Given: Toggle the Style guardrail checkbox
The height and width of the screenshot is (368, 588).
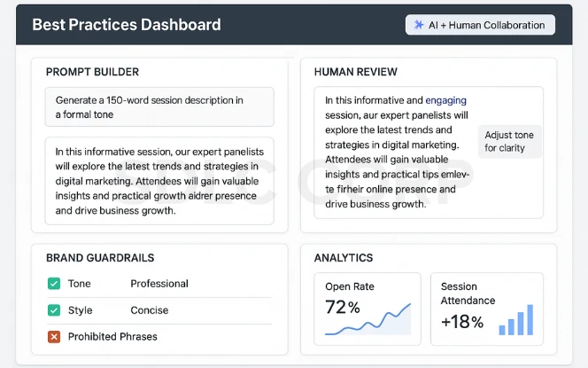Looking at the screenshot, I should (x=54, y=309).
